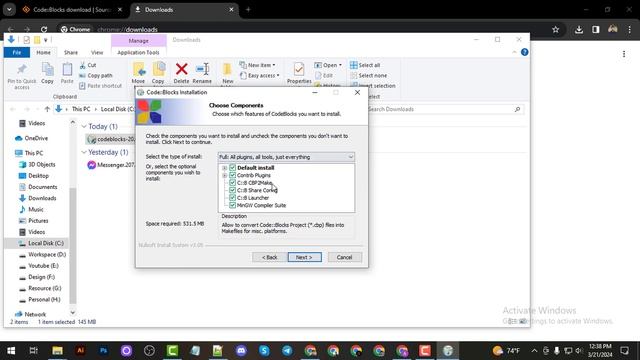Click the Explorer help question icon
Screen dimensions: 640x360
pyautogui.click(x=524, y=52)
